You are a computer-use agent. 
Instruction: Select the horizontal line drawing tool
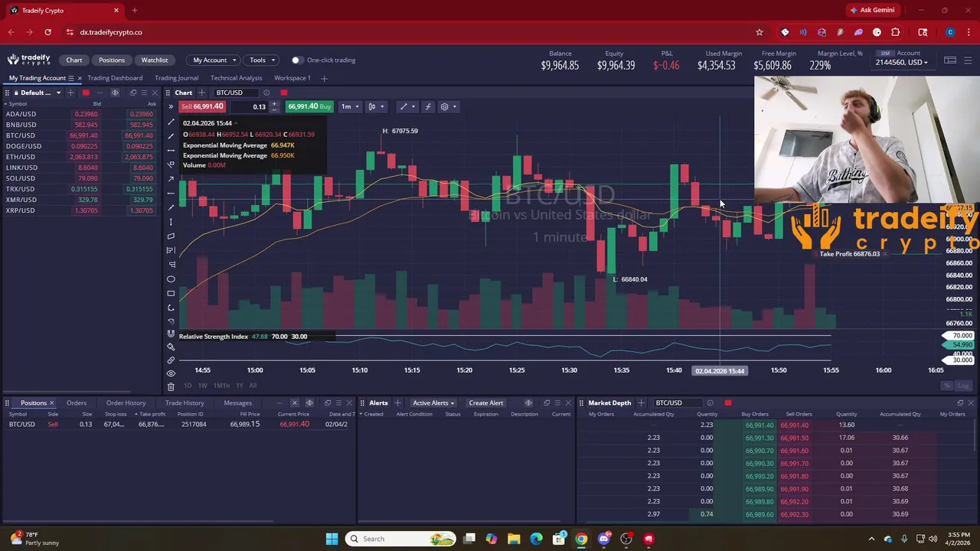(171, 150)
